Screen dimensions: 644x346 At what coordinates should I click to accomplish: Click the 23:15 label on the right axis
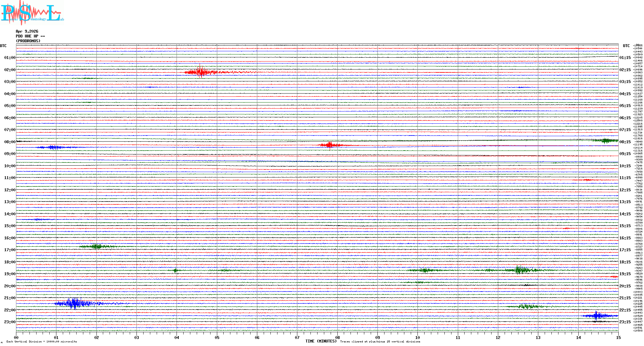point(625,322)
